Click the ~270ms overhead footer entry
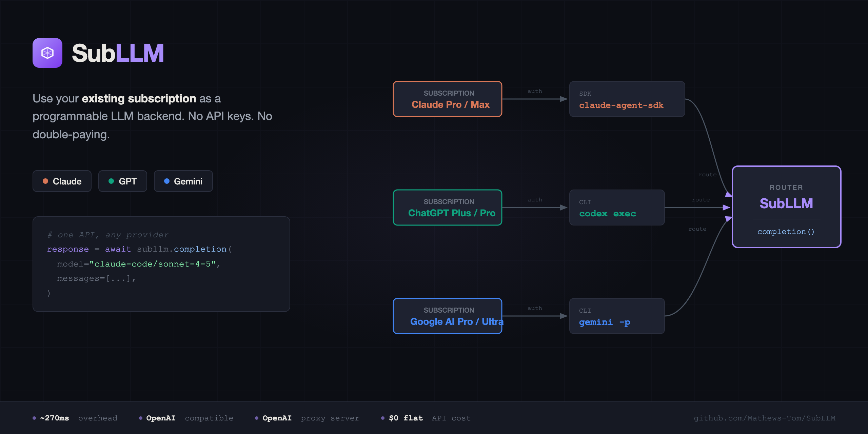Screen dimensions: 868x434 (75, 418)
